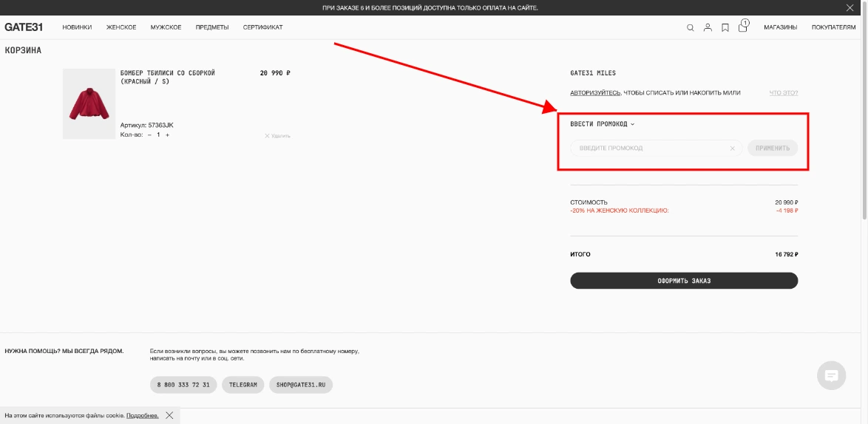Image resolution: width=868 pixels, height=424 pixels.
Task: Focus the ВВЕДИТЕ ПРОМОКОД input field
Action: coord(647,148)
